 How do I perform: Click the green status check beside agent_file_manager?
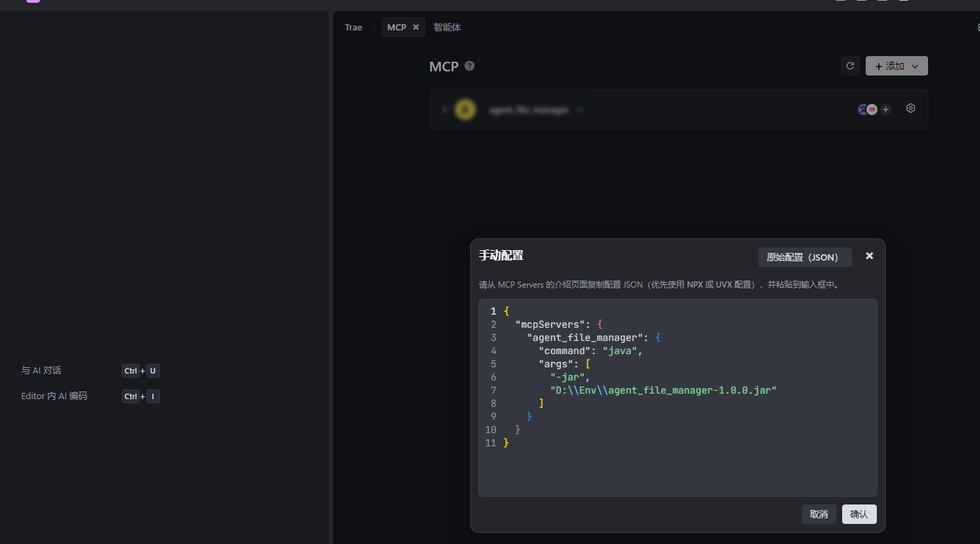pos(580,109)
